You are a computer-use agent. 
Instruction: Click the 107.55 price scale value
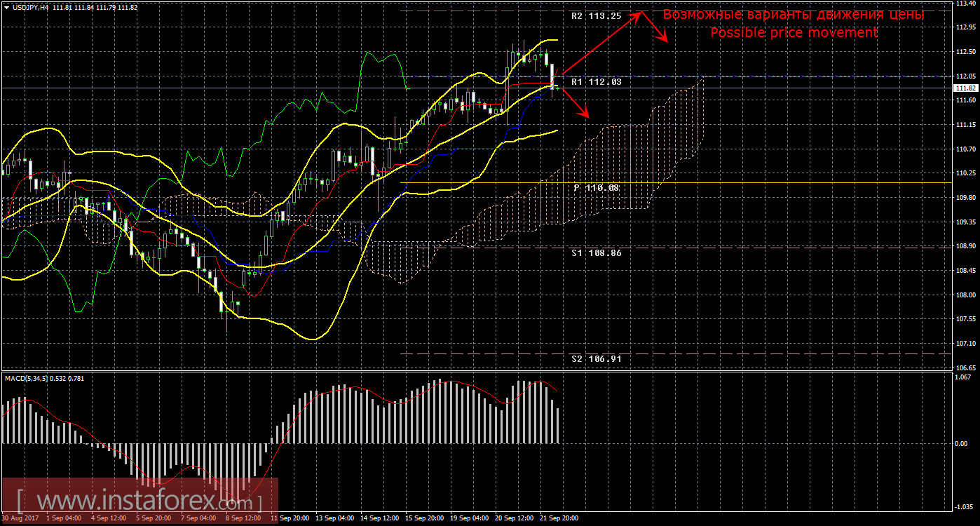coord(965,319)
